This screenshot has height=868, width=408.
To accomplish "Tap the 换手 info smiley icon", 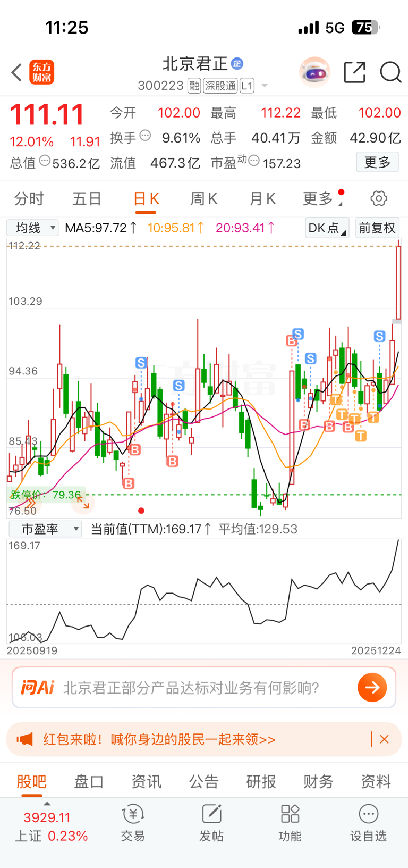I will 145,136.
